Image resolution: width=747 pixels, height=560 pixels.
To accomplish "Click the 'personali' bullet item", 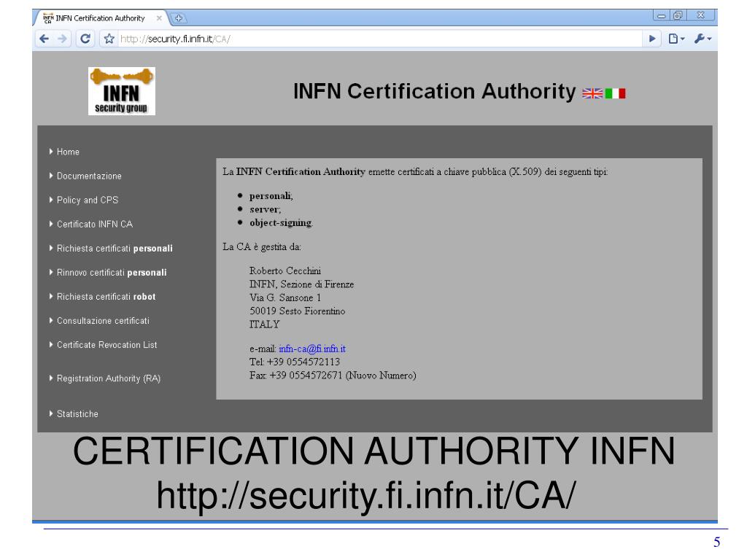I will 271,195.
